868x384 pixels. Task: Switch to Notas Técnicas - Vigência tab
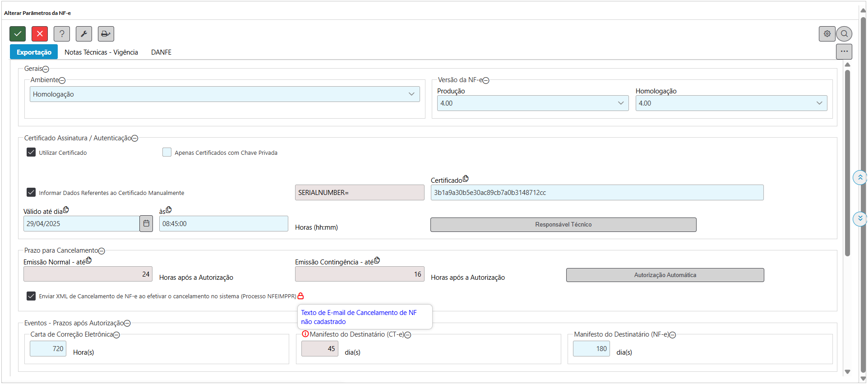pos(101,52)
